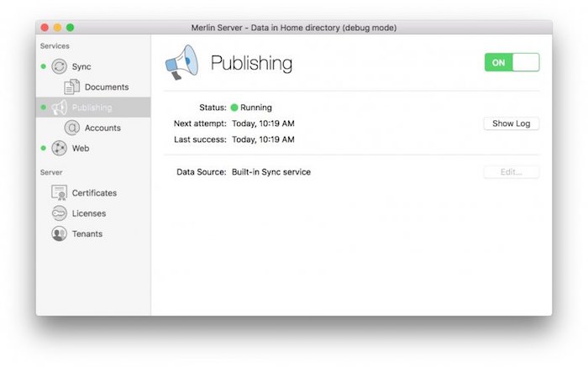Click the Publishing megaphone sidebar icon
Image resolution: width=588 pixels, height=367 pixels.
pyautogui.click(x=60, y=107)
